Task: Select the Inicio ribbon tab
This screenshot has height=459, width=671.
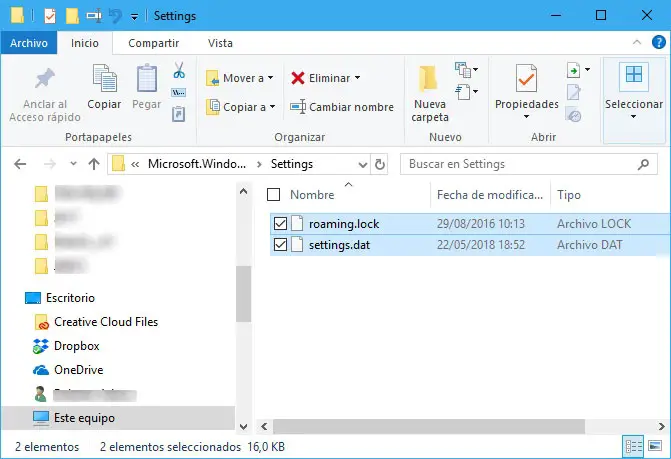Action: 85,43
